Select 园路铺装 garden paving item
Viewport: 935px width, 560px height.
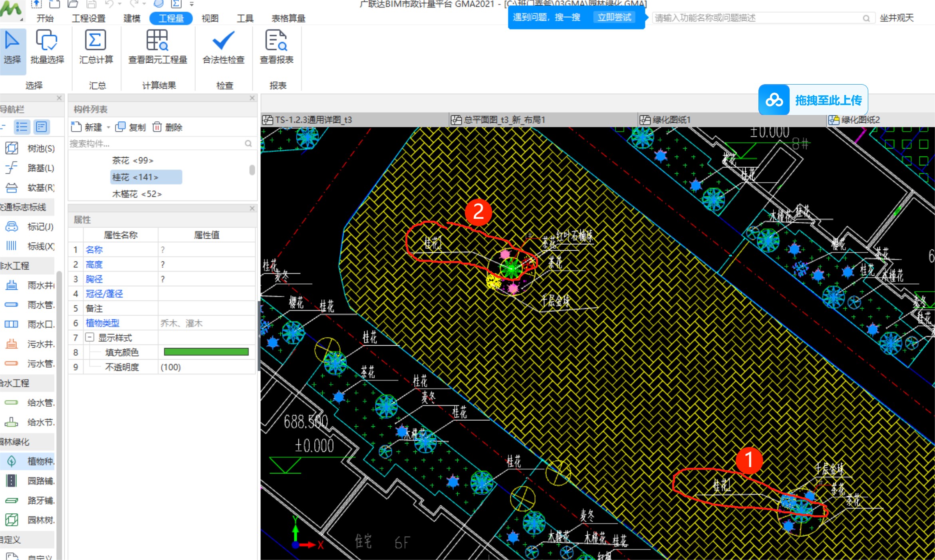click(x=30, y=481)
